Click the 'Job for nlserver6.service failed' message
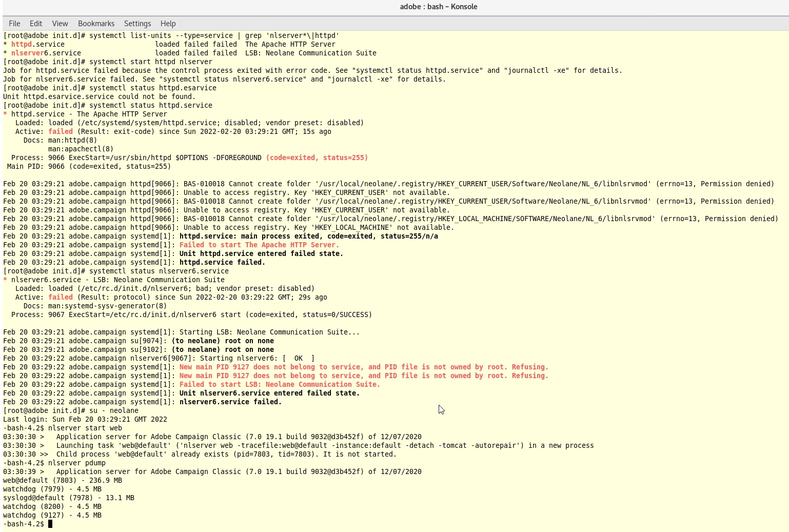 [225, 80]
